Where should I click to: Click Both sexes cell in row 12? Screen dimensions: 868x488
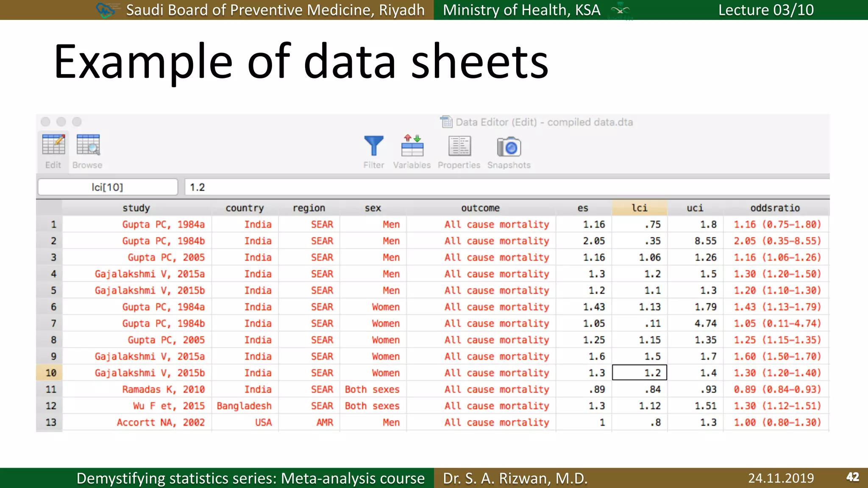[x=372, y=406]
